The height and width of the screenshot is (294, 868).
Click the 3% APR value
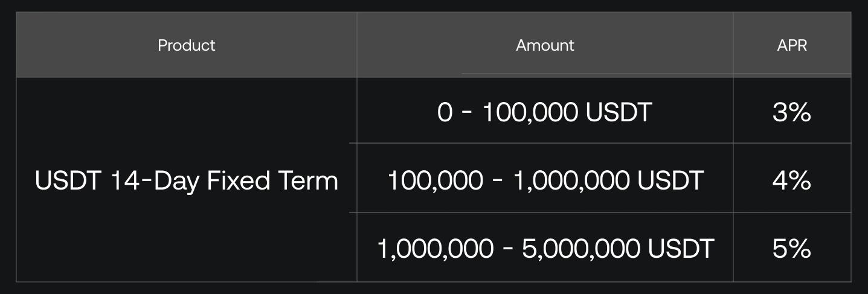pyautogui.click(x=792, y=112)
